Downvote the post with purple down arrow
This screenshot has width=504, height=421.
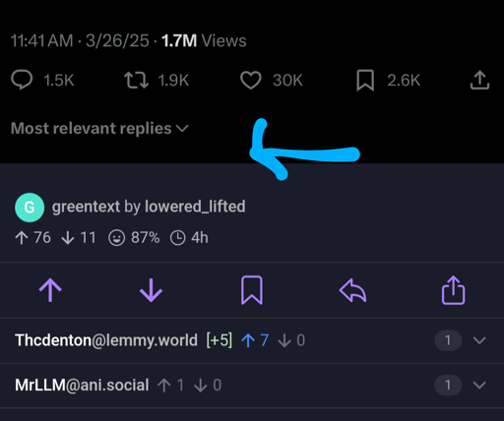pos(151,290)
